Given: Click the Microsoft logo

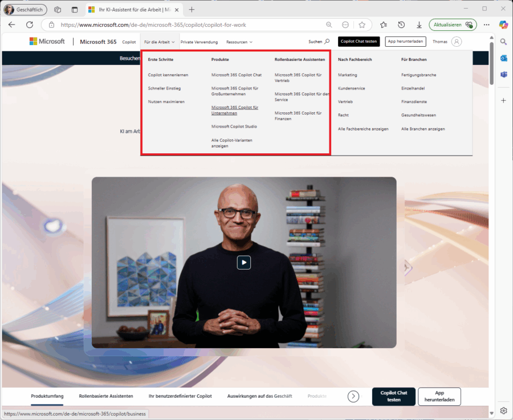Looking at the screenshot, I should click(47, 42).
